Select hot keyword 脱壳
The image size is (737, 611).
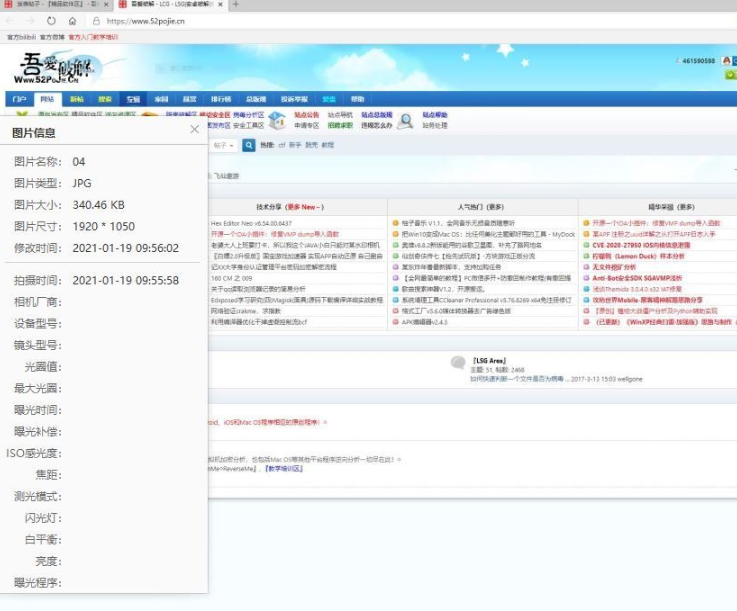point(311,145)
